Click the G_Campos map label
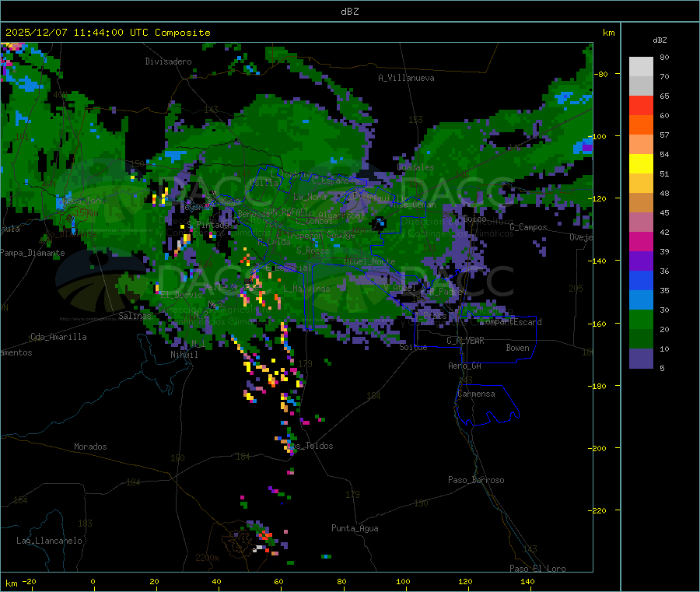Image resolution: width=700 pixels, height=592 pixels. click(528, 227)
